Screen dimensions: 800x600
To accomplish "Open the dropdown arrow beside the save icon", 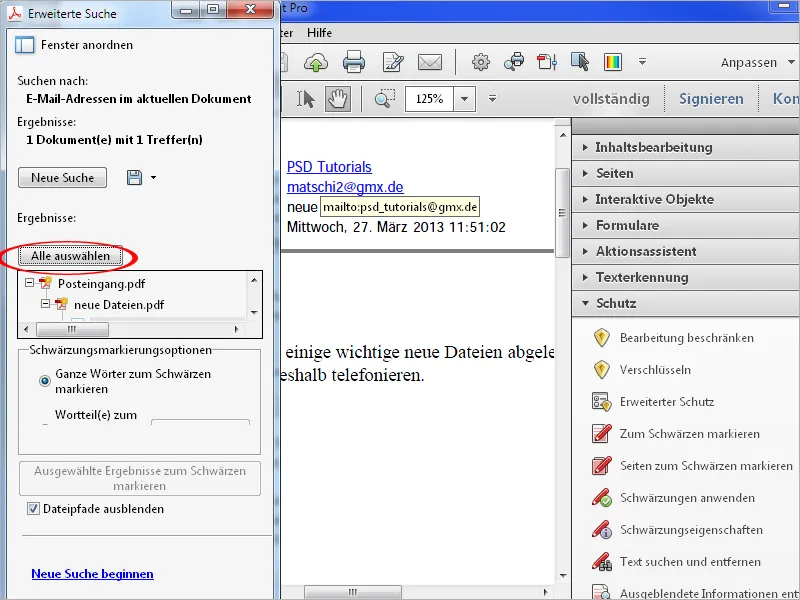I will tap(153, 178).
